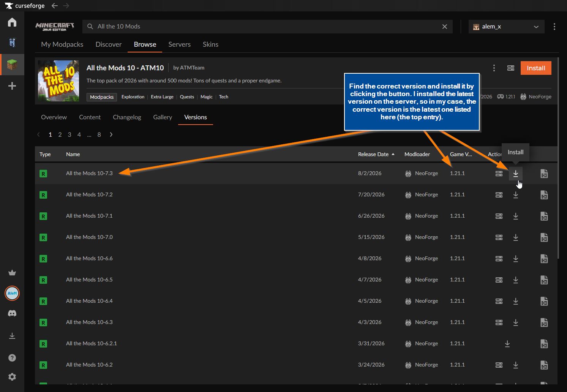Click the Minecraft Java Edition logo
The image size is (567, 392).
pyautogui.click(x=55, y=27)
